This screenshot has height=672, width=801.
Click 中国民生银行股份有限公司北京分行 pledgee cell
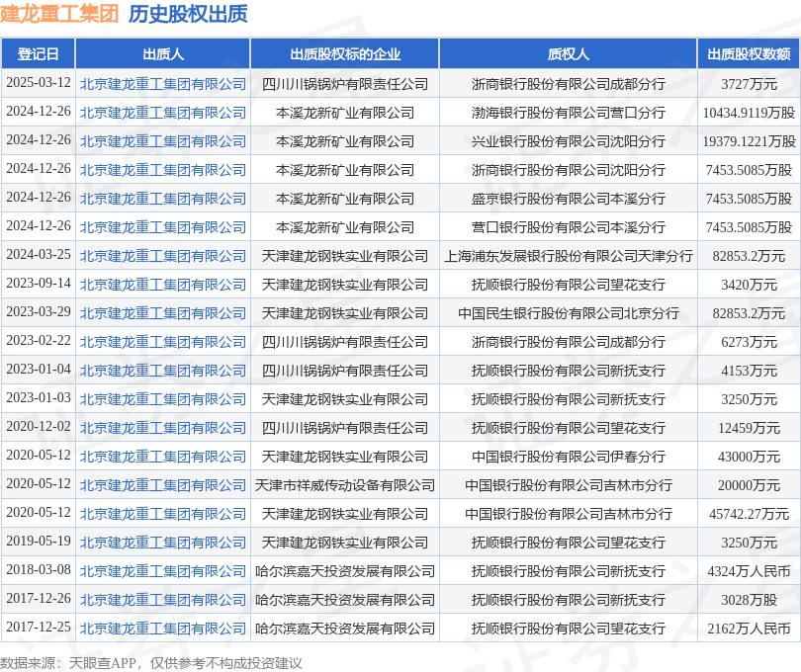tap(568, 313)
